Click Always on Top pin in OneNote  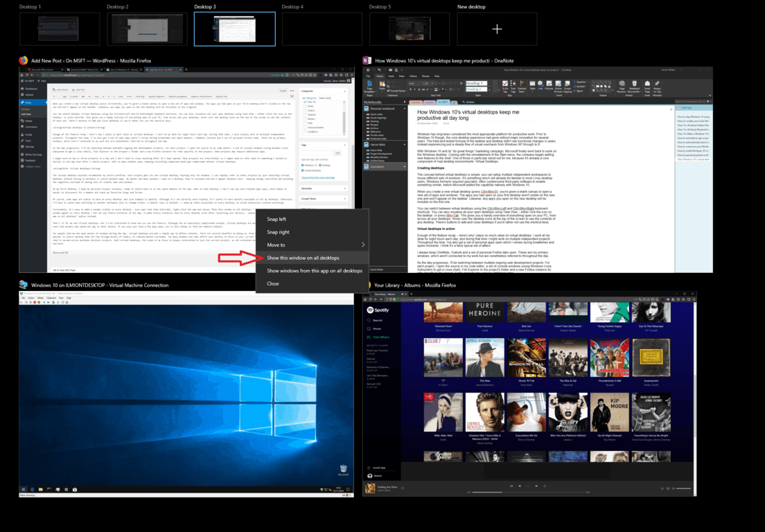pyautogui.click(x=657, y=87)
